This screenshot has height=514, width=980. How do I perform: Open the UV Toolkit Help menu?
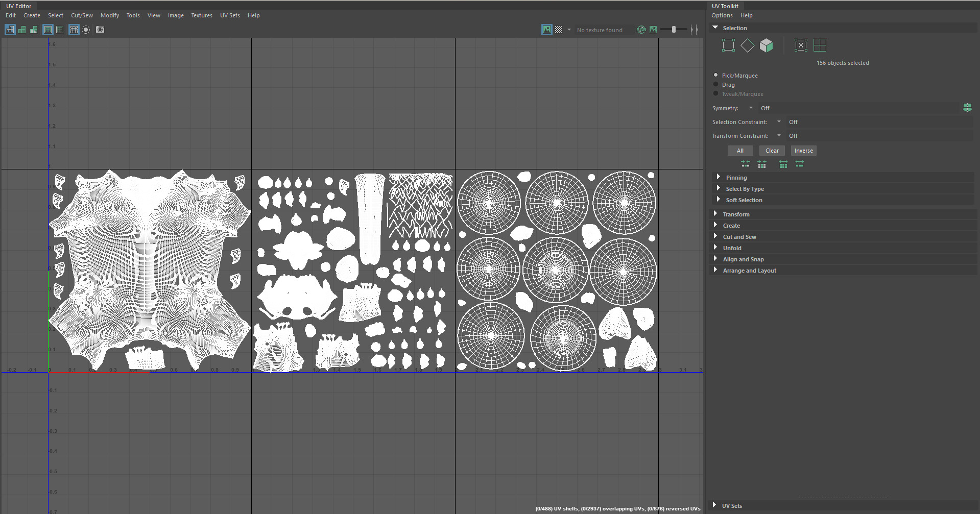point(747,15)
